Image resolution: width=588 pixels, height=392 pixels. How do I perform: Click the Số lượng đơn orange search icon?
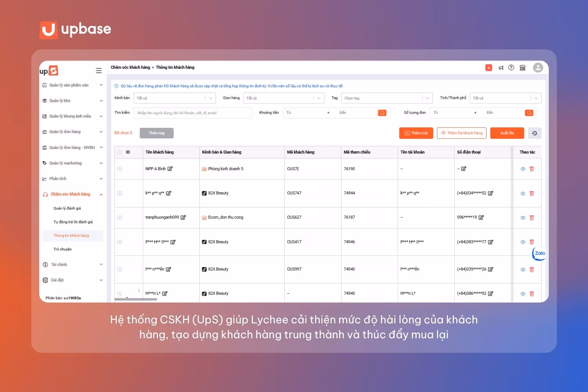tap(529, 113)
